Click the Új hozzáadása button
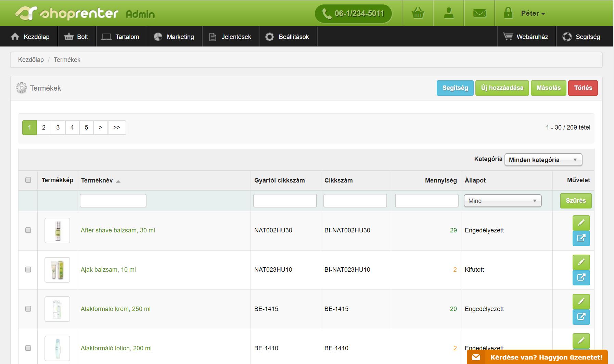 [x=502, y=88]
